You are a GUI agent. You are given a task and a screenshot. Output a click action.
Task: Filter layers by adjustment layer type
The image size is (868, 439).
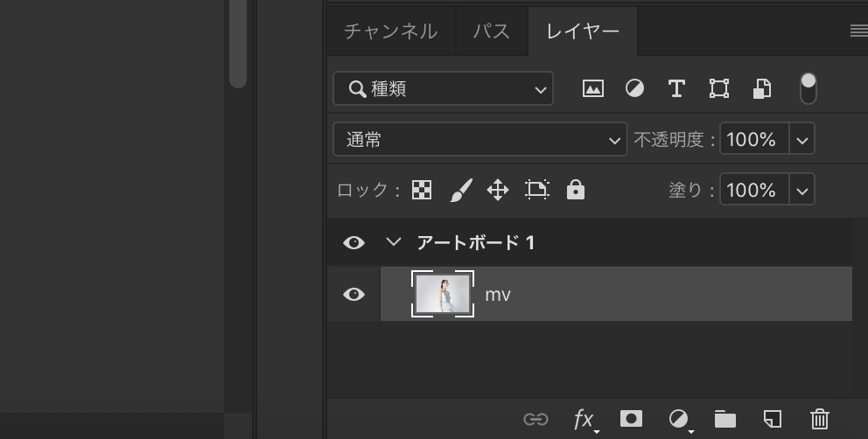click(634, 88)
